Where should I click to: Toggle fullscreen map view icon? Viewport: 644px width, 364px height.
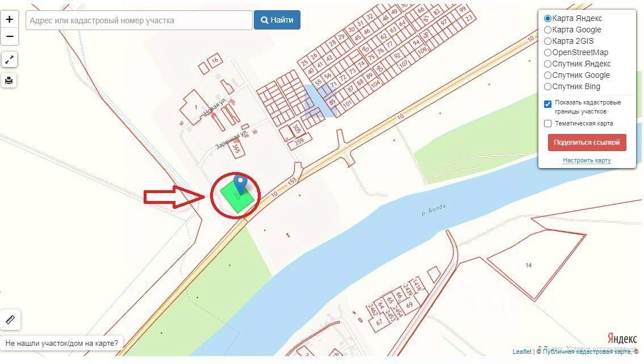(9, 60)
